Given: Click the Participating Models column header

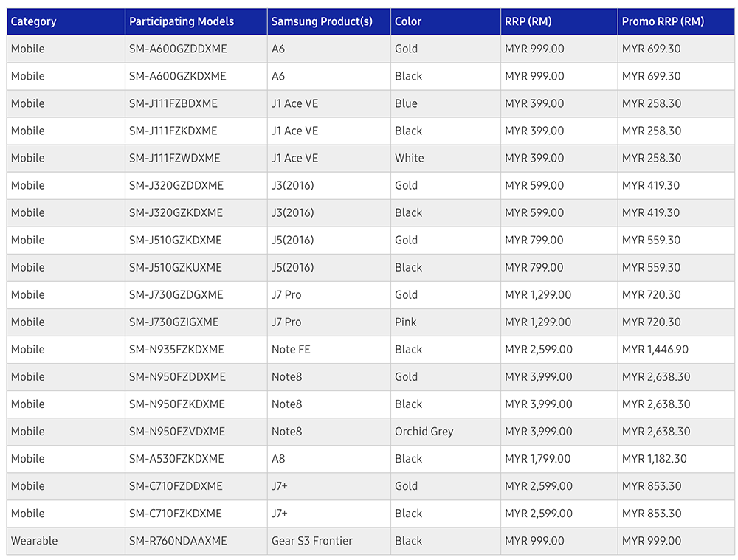Looking at the screenshot, I should pyautogui.click(x=182, y=21).
